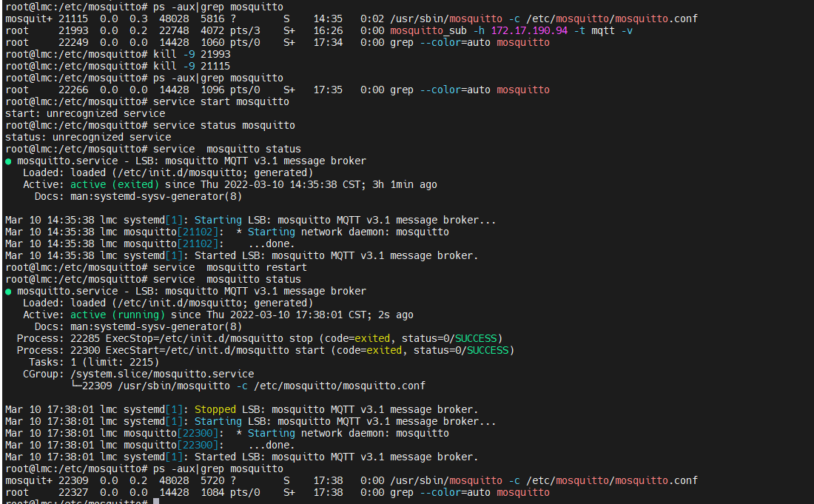This screenshot has height=504, width=814.
Task: Click the first "Docs: man:systemd-sysv-generator(8)" line
Action: coord(138,196)
